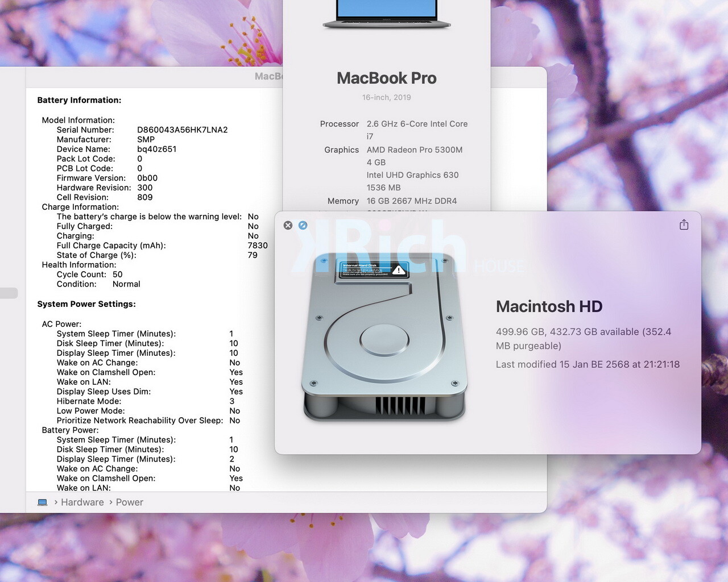Click the Processor label
Screen dimensions: 728x582
pos(340,124)
